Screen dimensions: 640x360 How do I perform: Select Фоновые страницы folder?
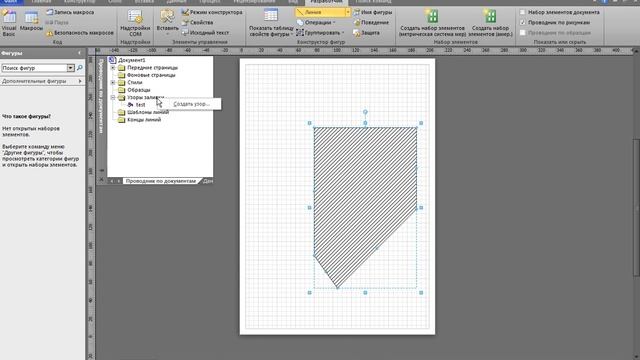(151, 75)
